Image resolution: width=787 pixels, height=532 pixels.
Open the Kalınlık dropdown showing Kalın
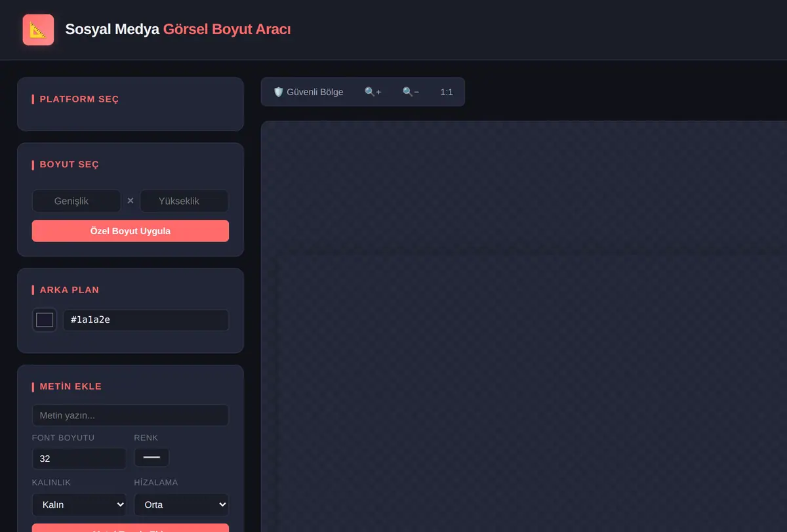[79, 504]
